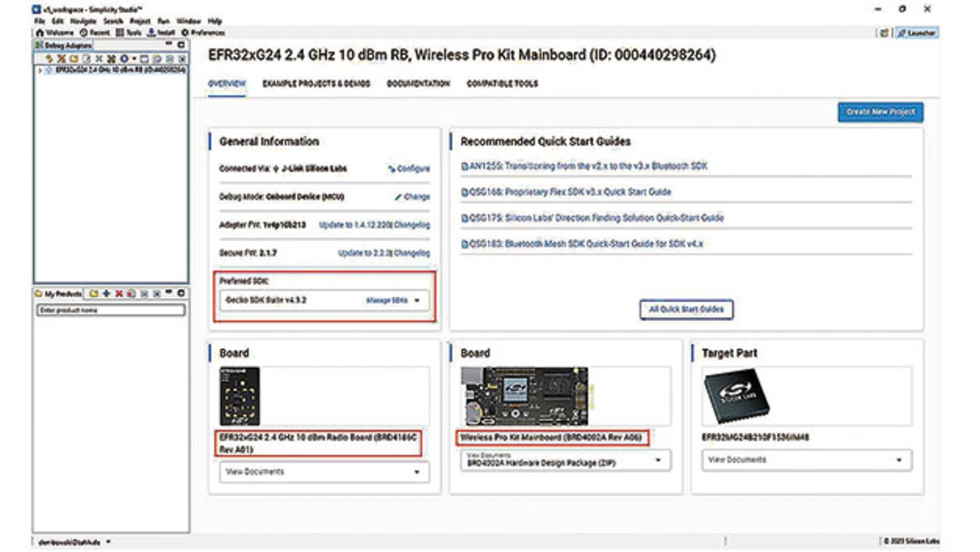The width and height of the screenshot is (980, 552).
Task: Click the Enter product name field
Action: coord(111,310)
